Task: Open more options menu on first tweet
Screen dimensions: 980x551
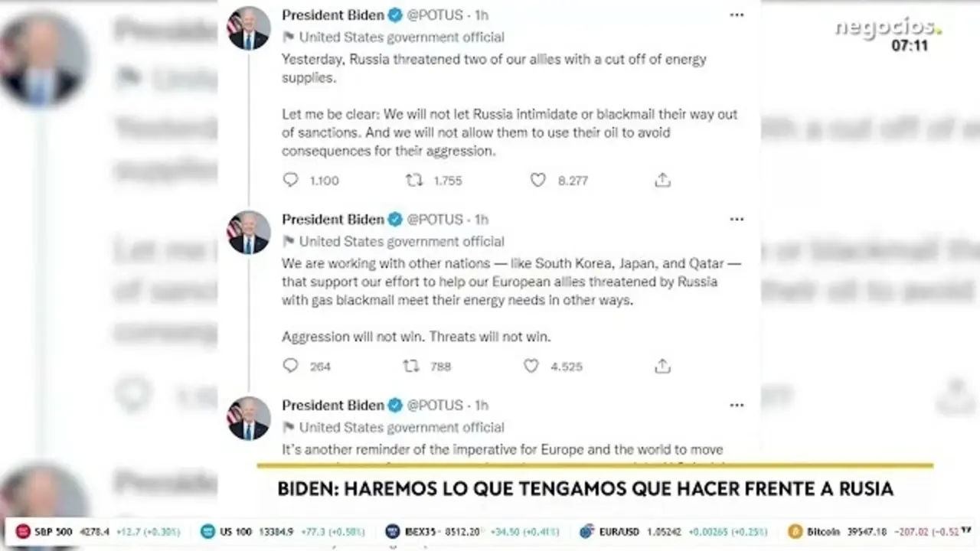Action: (x=737, y=15)
